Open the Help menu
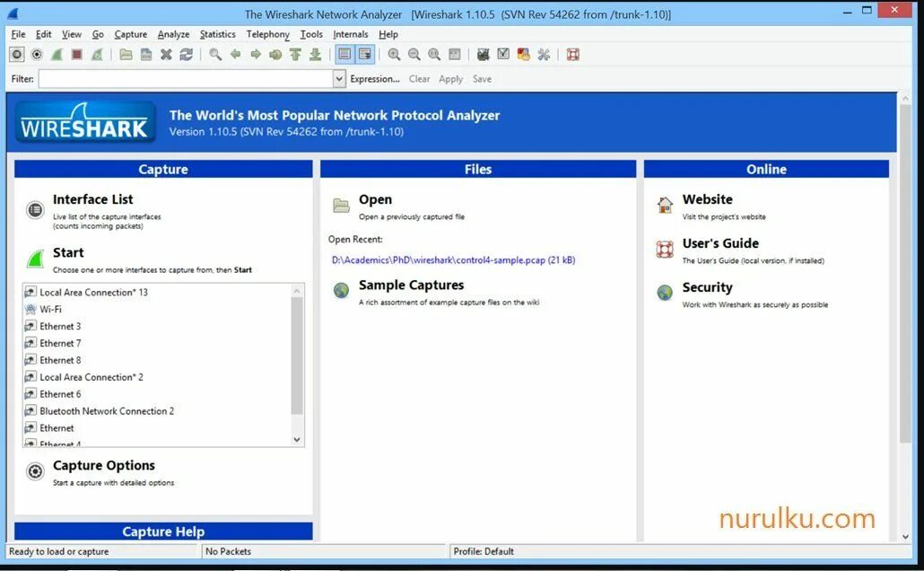 tap(388, 34)
